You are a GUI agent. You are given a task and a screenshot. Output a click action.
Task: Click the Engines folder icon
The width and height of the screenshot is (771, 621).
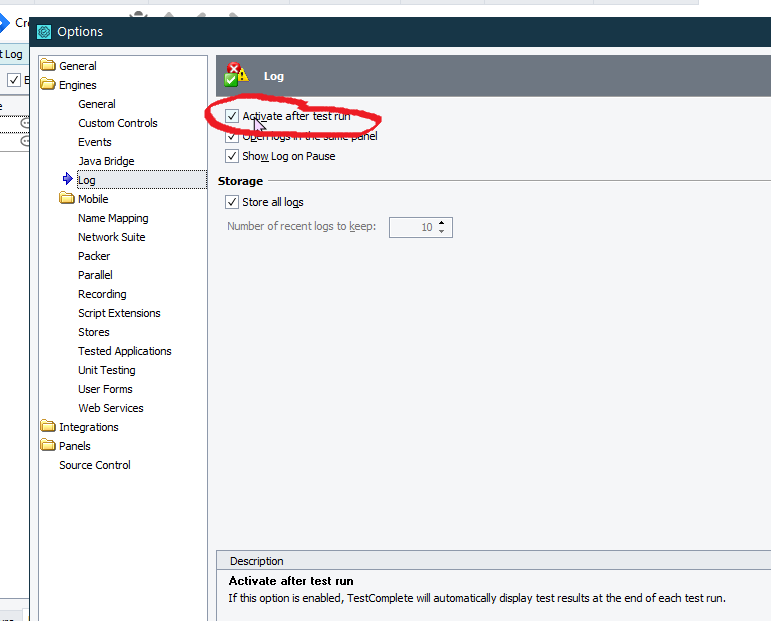pos(48,85)
